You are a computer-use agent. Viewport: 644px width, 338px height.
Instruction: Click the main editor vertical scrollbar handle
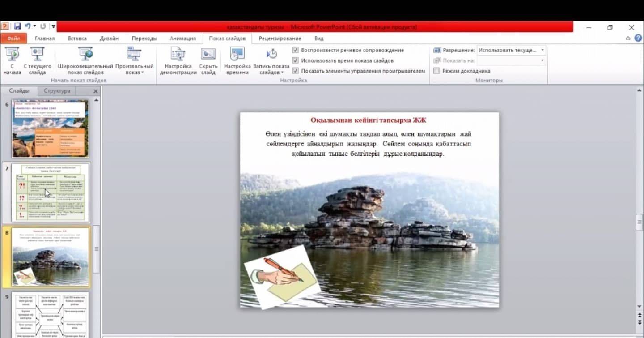pos(639,222)
